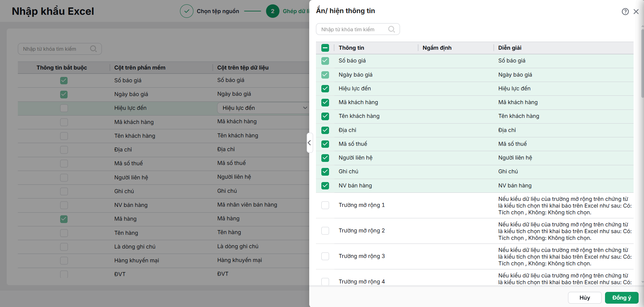Click required checkbox for Số báo giá in import table
The image size is (644, 307).
64,81
